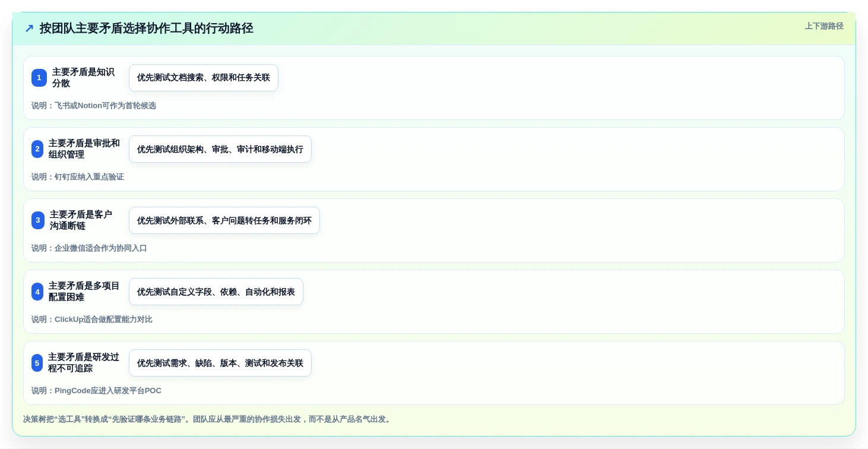Select heading 主要矛盾是研发过程不可追踪
868x449 pixels.
(84, 363)
